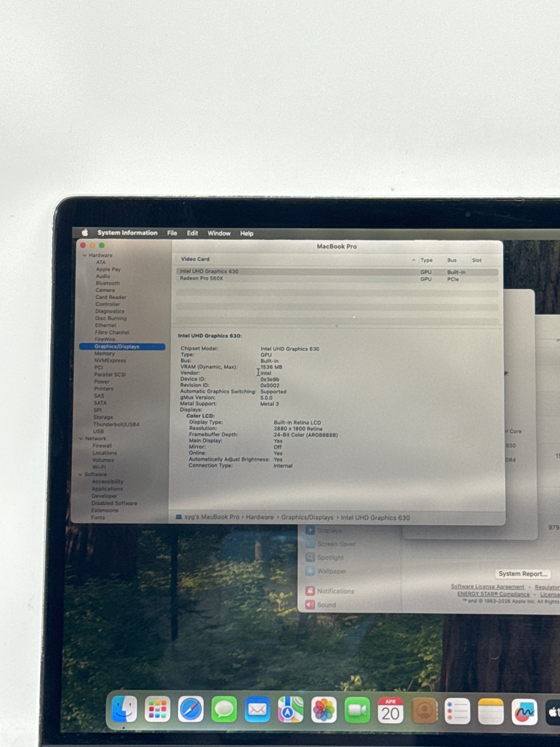Open Maps app in dock
Screen dimensions: 560x747
(290, 709)
